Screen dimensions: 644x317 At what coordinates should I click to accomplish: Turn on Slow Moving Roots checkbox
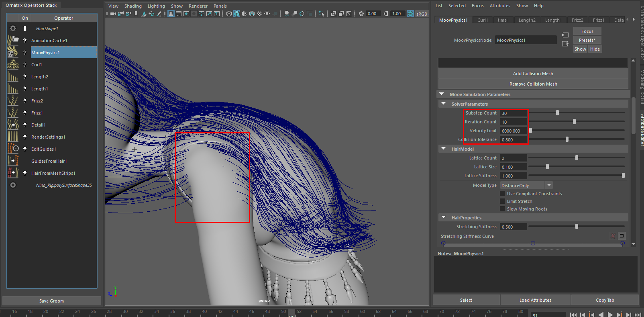(502, 209)
